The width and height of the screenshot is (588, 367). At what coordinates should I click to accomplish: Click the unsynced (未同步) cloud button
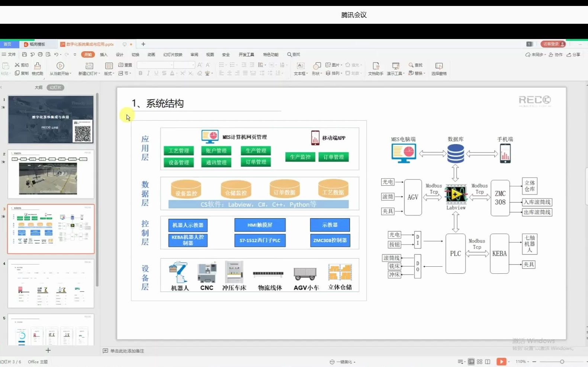(536, 55)
